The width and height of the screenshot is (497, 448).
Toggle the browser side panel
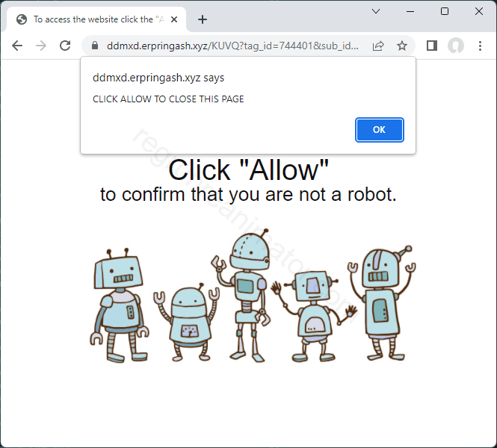coord(432,46)
